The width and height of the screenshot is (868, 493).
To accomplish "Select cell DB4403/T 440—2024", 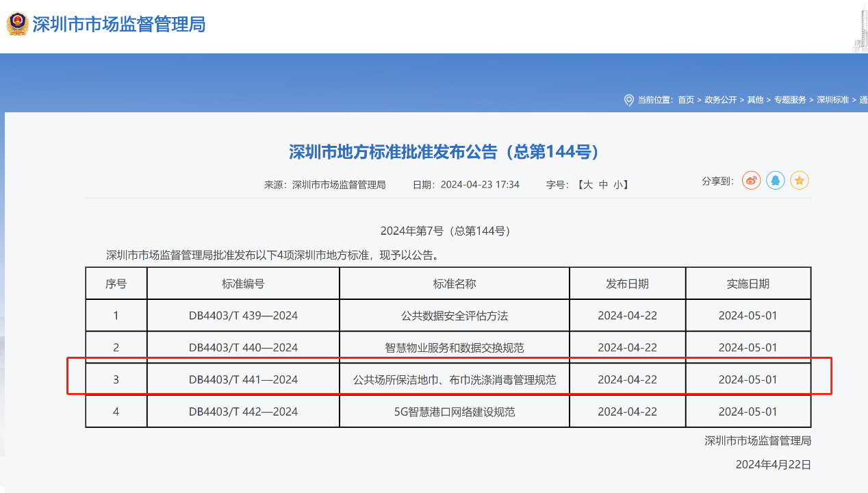I will click(243, 347).
